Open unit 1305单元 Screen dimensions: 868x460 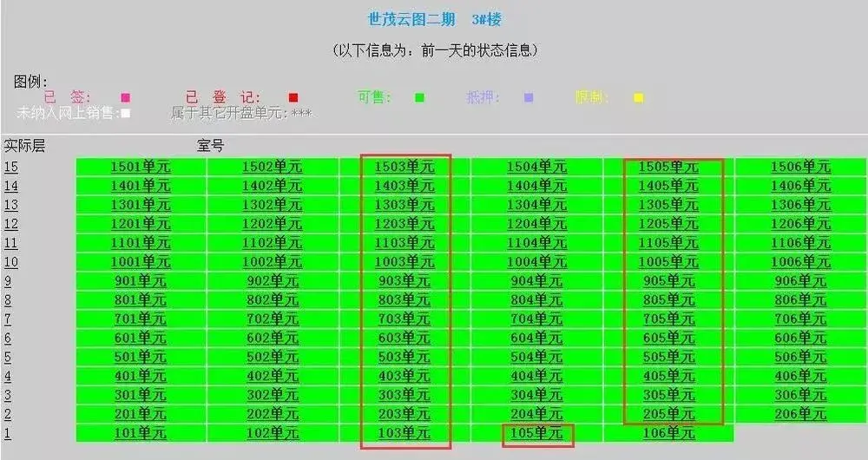[x=668, y=205]
